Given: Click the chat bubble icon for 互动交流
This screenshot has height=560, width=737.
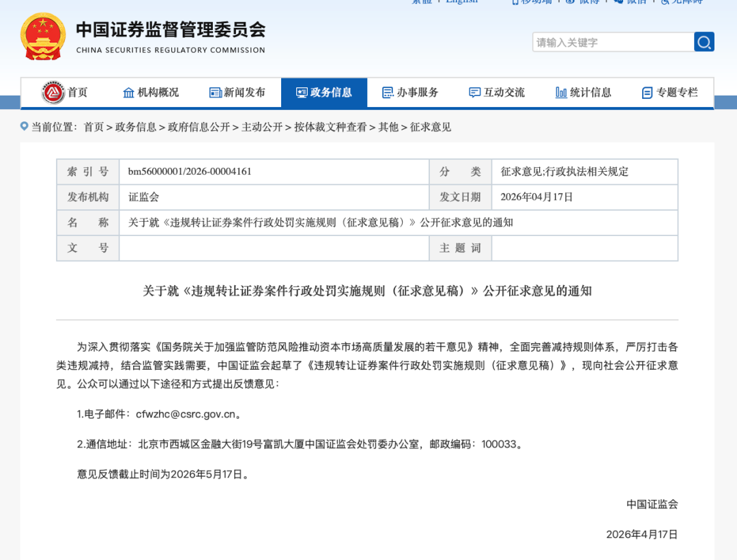Looking at the screenshot, I should click(x=475, y=93).
